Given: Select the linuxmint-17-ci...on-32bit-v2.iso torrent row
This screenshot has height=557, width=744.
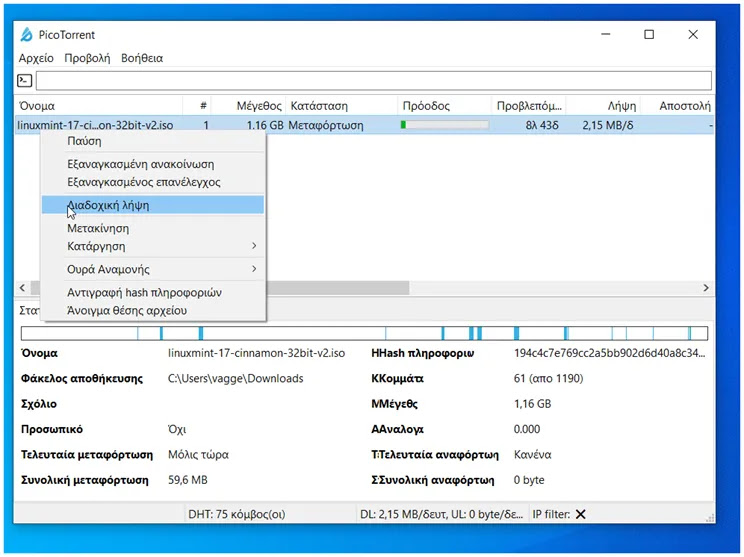Looking at the screenshot, I should [364, 125].
